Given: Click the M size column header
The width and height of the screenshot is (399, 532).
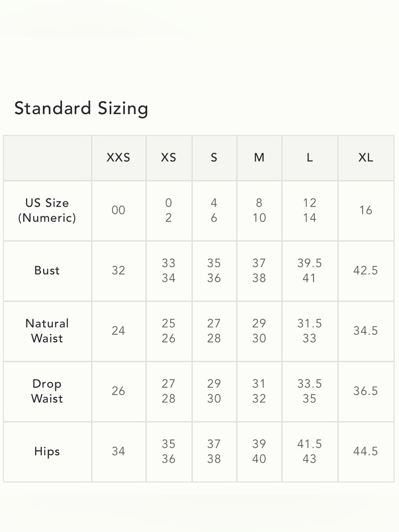Looking at the screenshot, I should coord(259,158).
